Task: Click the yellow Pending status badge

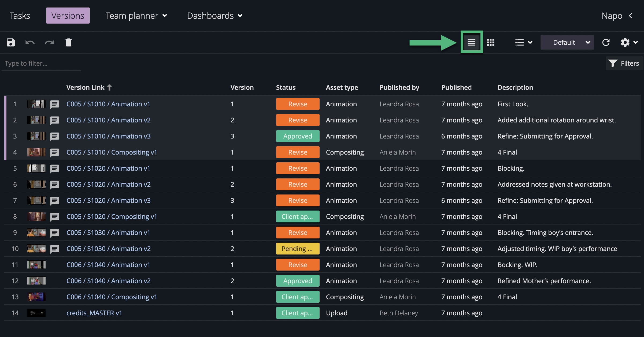Action: 298,249
